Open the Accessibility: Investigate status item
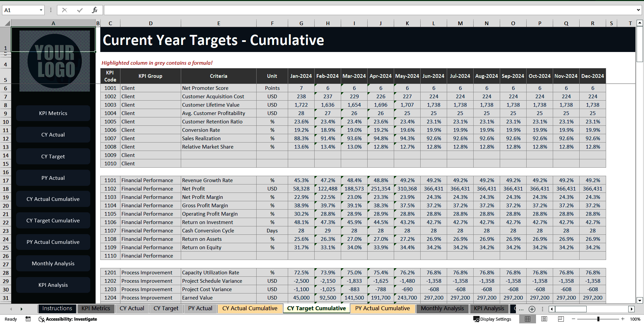 coord(68,319)
